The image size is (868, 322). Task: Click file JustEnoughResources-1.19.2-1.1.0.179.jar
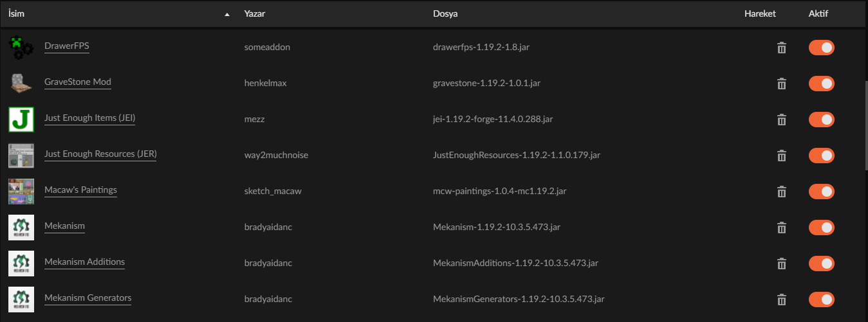pos(517,156)
